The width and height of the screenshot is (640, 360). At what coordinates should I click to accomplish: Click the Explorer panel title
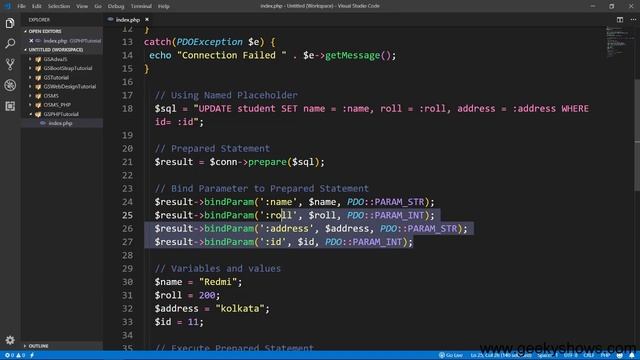point(39,20)
